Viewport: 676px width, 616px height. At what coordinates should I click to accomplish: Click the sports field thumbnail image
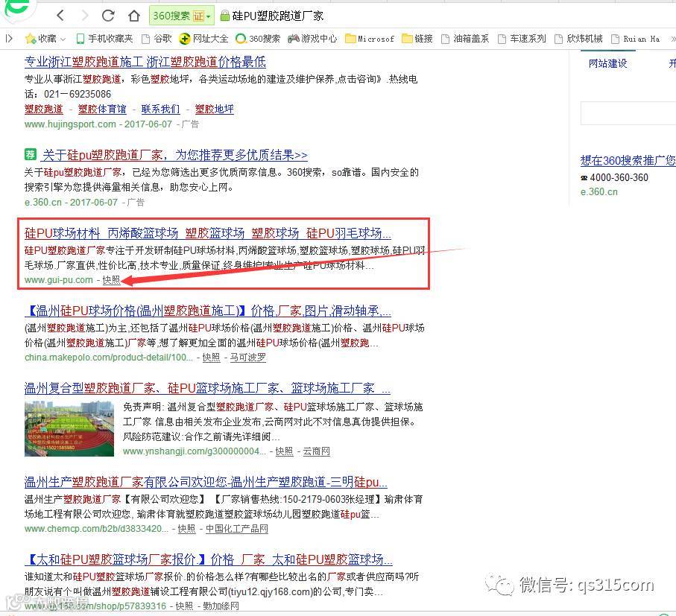[x=69, y=428]
